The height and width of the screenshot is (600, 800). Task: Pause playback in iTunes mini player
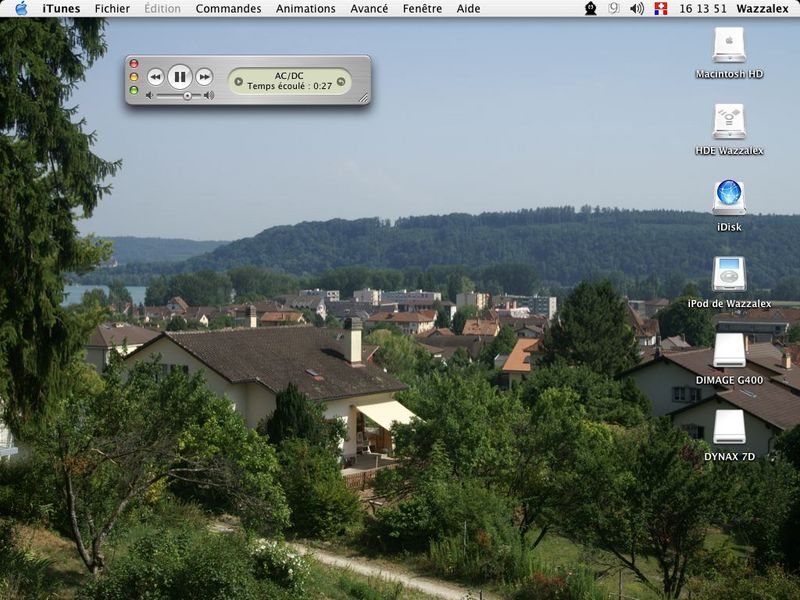180,77
